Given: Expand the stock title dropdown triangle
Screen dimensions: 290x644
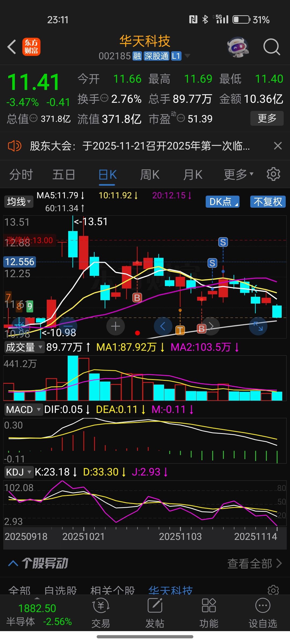Looking at the screenshot, I should point(187,56).
